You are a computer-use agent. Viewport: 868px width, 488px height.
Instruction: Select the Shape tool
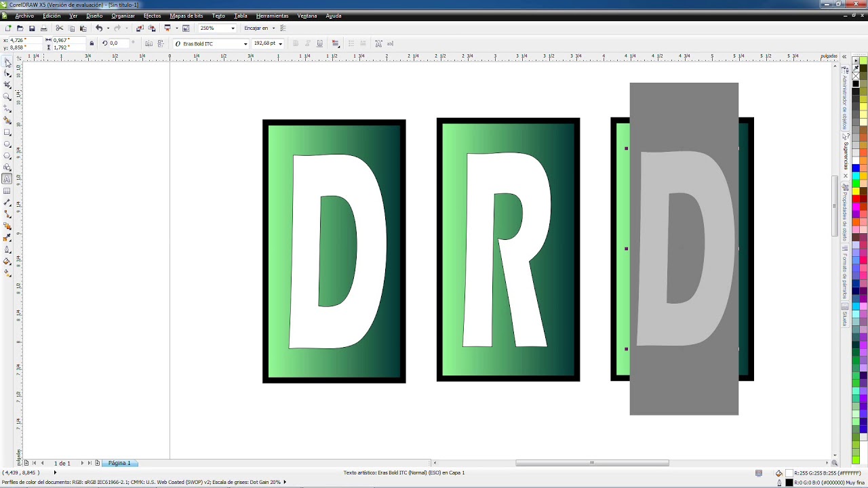[7, 73]
